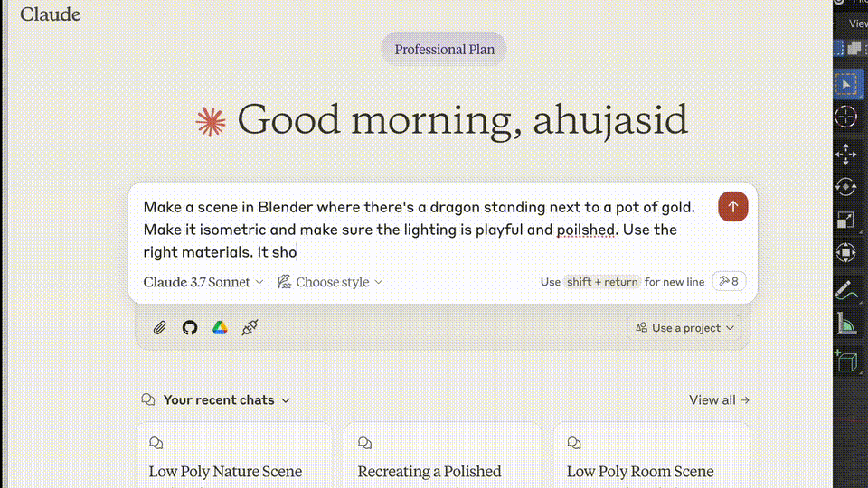Select Blender's Scale tool
The width and height of the screenshot is (868, 488).
click(846, 220)
